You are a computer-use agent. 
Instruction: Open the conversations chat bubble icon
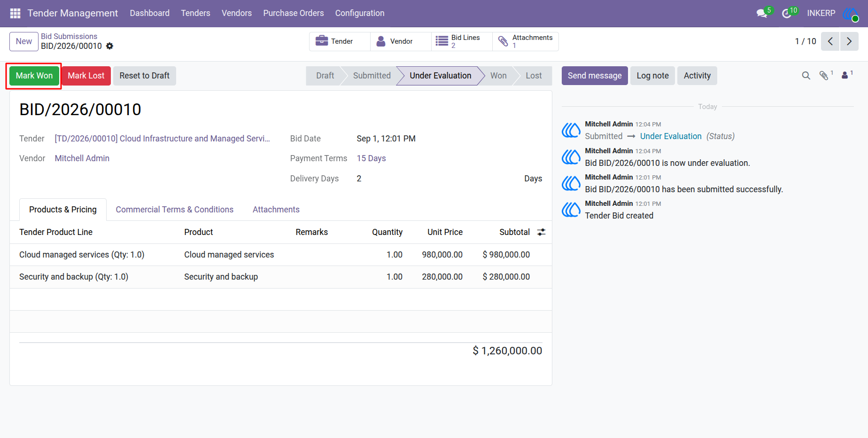[x=762, y=13]
